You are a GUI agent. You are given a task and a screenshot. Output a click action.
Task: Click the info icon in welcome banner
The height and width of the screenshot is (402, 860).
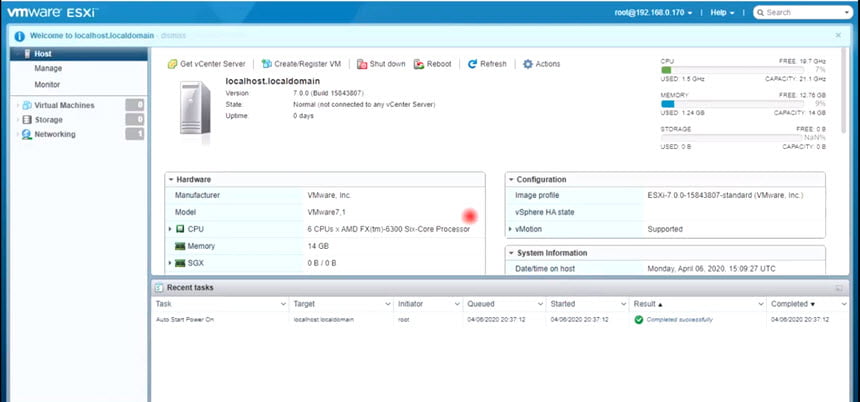[20, 36]
